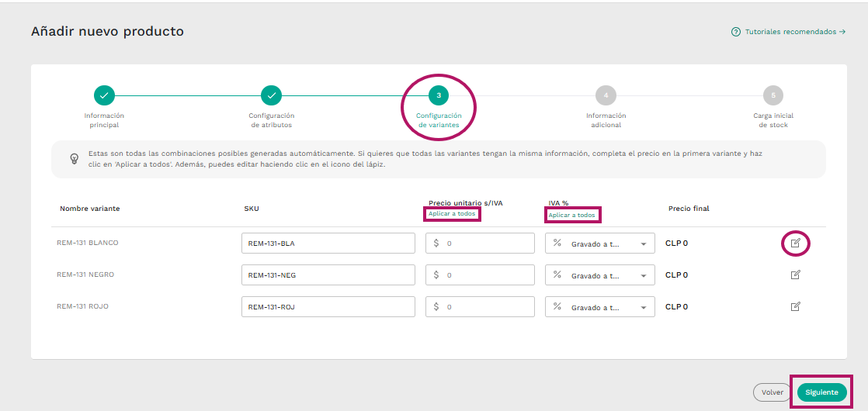Open IVA dropdown for REM-131 BLANCO
Viewport: 868px width, 411px height.
tap(600, 243)
